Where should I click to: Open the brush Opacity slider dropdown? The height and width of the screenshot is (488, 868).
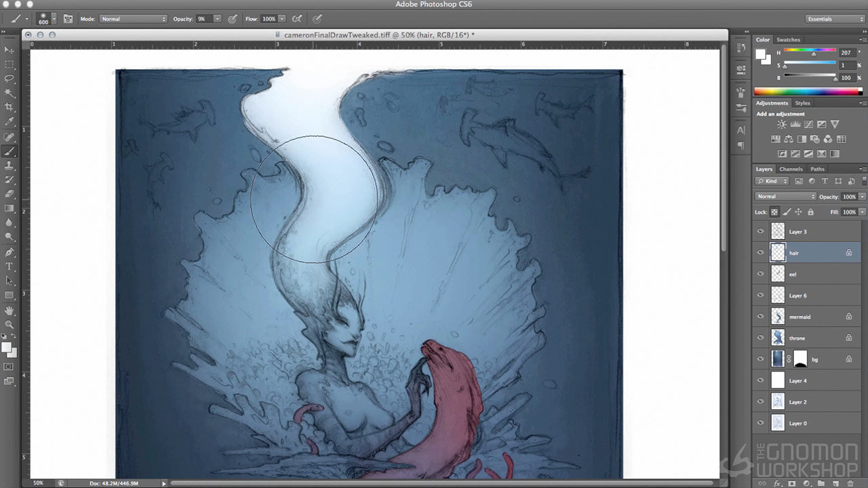(218, 19)
